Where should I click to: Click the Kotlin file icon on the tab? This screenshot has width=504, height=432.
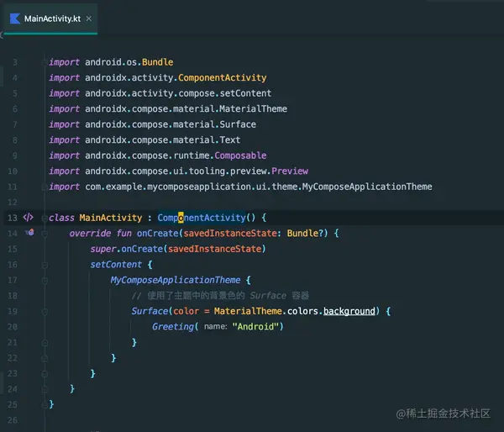(x=15, y=18)
